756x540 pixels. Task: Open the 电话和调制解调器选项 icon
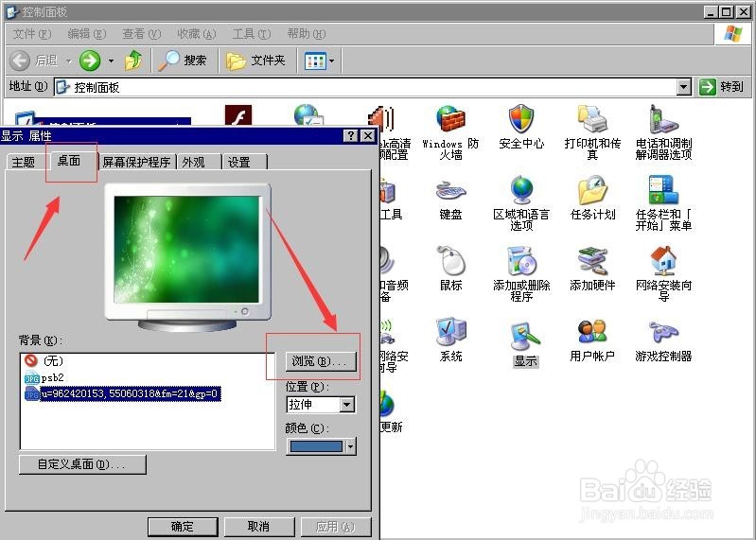[663, 118]
